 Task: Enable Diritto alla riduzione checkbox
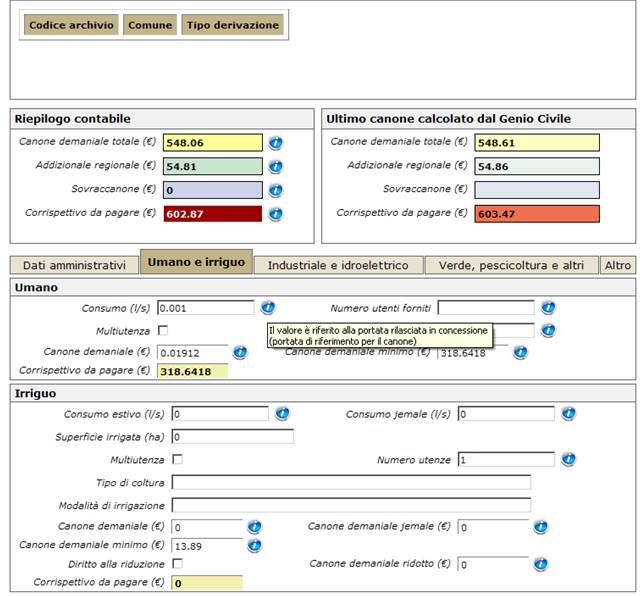pos(177,564)
